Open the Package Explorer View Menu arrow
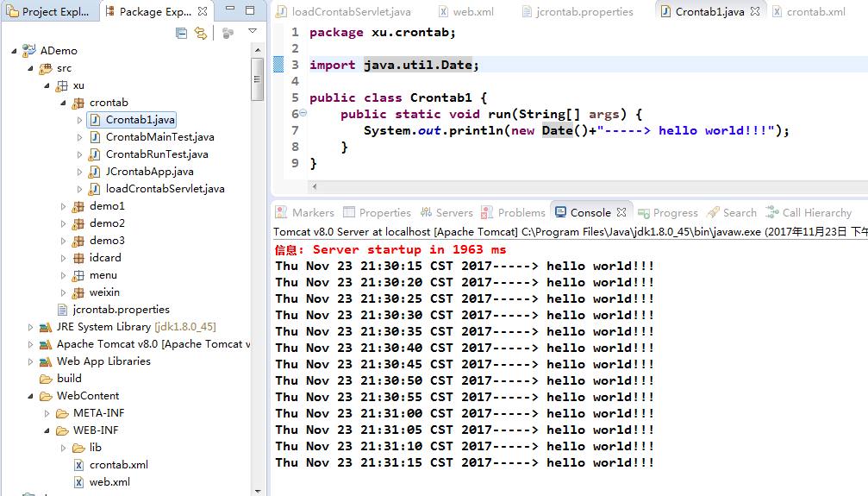 [x=253, y=31]
